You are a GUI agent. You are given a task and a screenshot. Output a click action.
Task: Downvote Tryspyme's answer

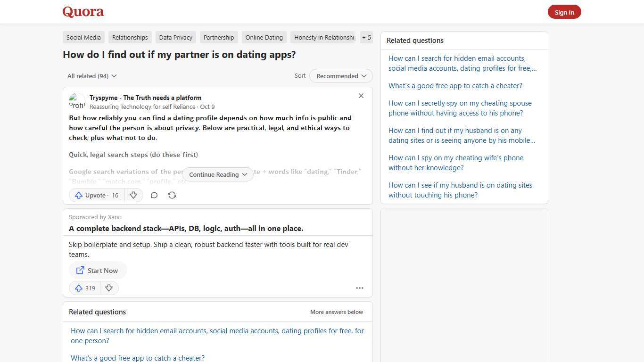(x=133, y=195)
